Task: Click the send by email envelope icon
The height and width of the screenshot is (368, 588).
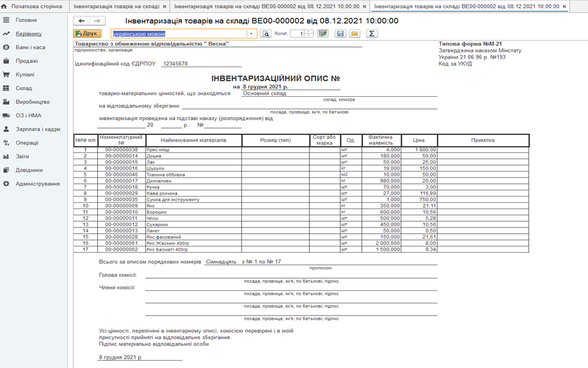Action: 354,34
